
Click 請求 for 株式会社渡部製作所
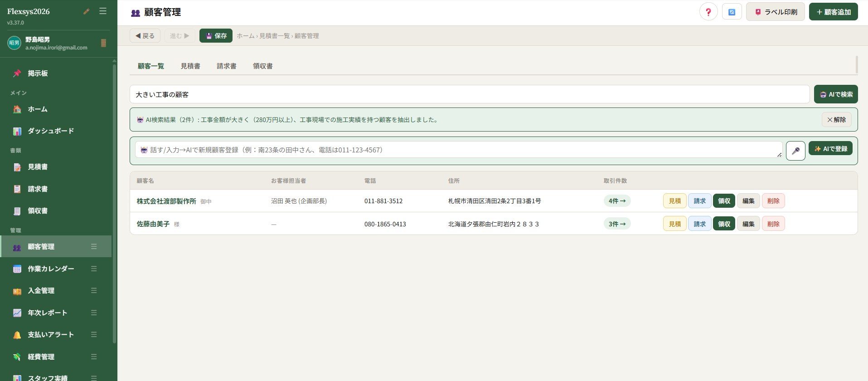tap(700, 201)
